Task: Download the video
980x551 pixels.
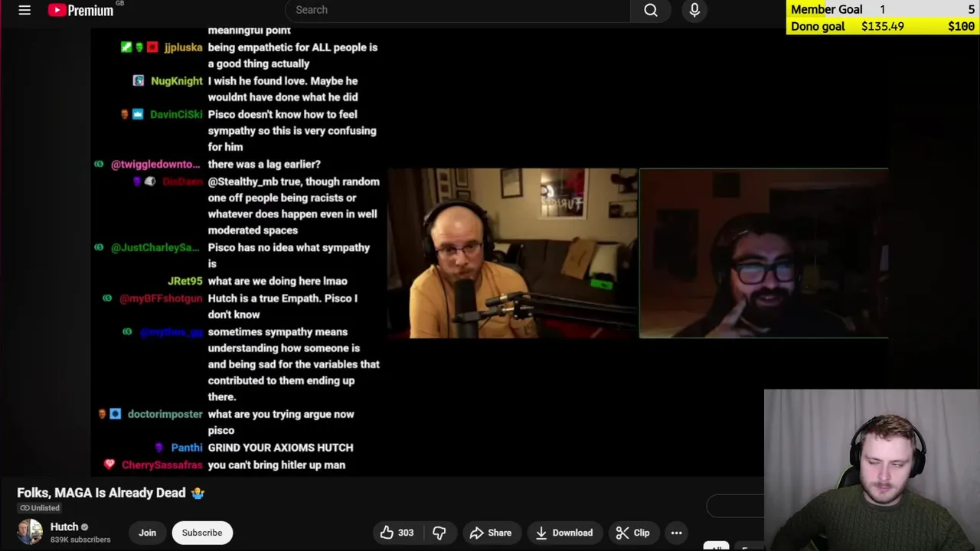Action: tap(564, 533)
